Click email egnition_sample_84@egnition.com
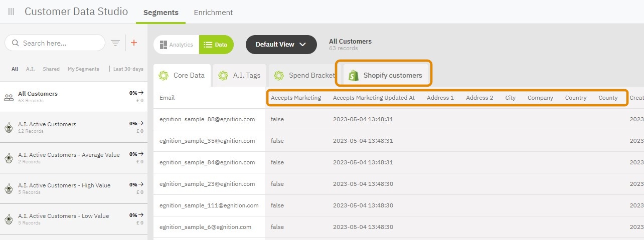 207,162
